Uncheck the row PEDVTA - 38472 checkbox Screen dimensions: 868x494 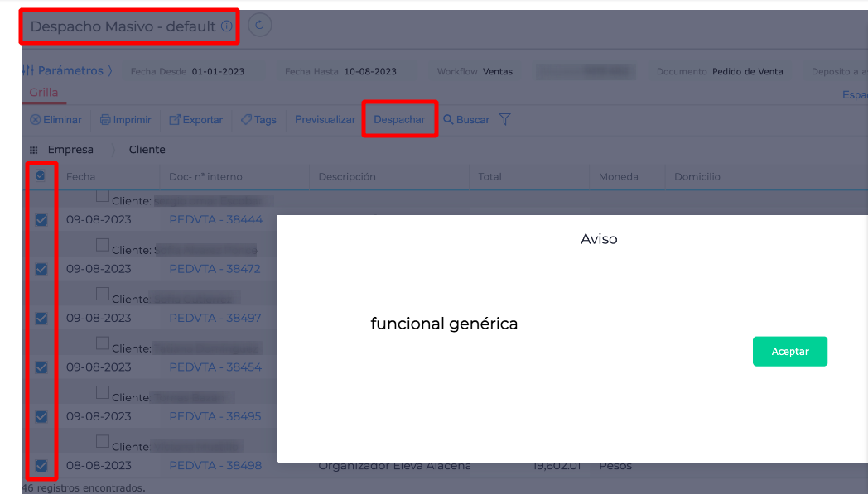point(41,269)
